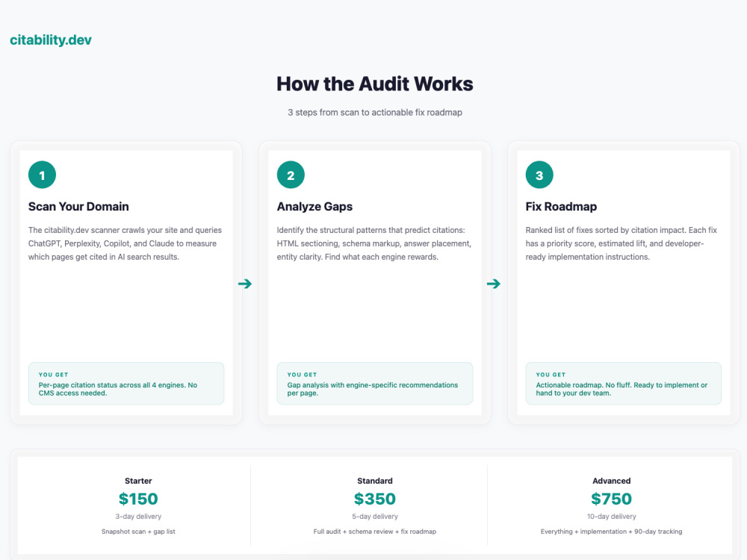This screenshot has height=560, width=747.
Task: Click 'Snapshot scan + gap list' text
Action: [x=138, y=532]
